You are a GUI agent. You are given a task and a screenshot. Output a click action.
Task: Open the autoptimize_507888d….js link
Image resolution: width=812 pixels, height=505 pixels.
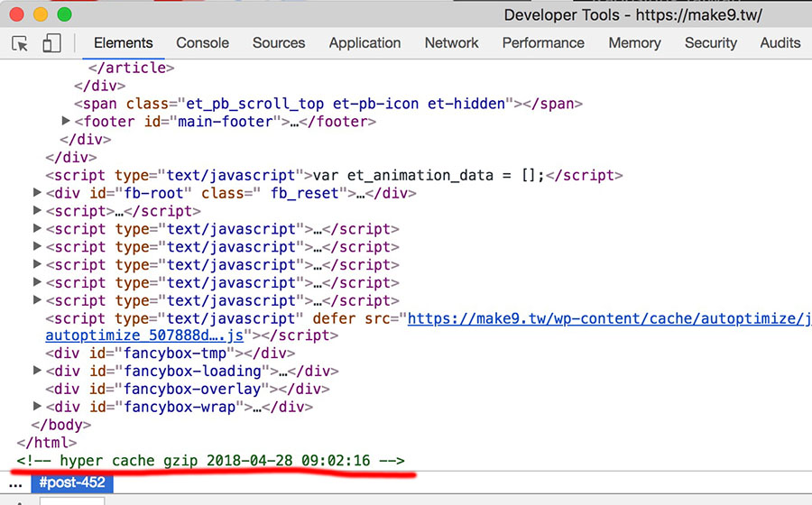click(x=144, y=335)
